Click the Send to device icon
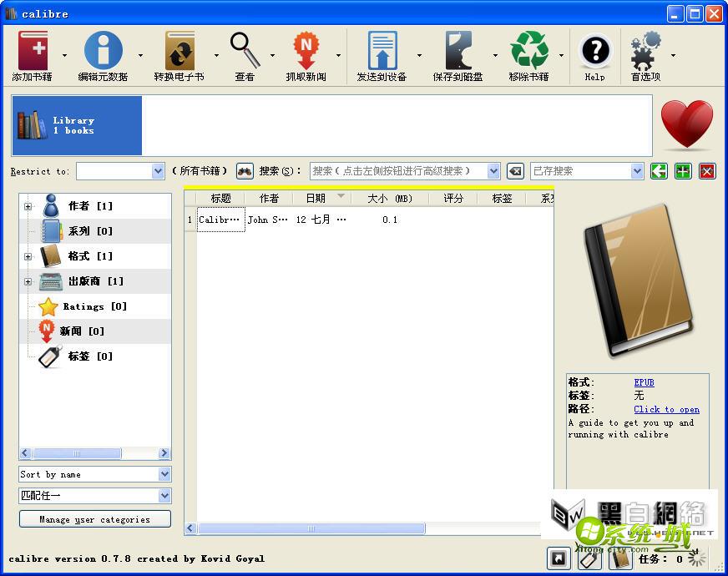 [x=382, y=52]
